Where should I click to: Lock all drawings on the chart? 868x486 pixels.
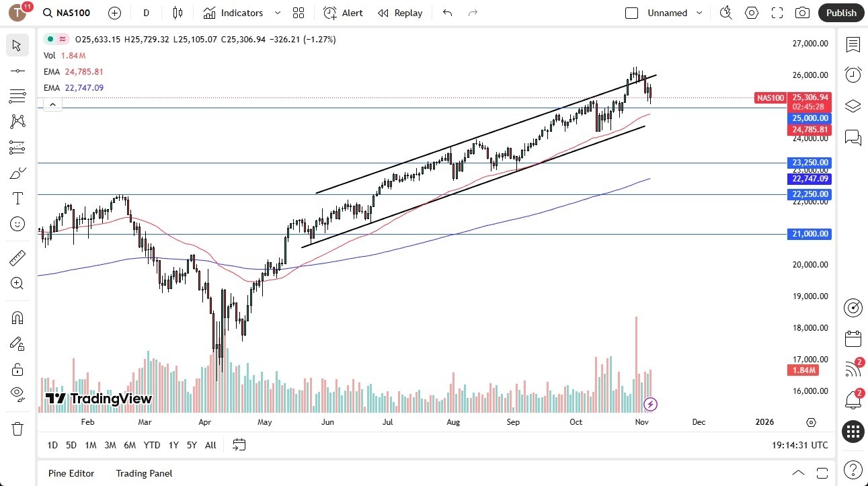point(17,369)
